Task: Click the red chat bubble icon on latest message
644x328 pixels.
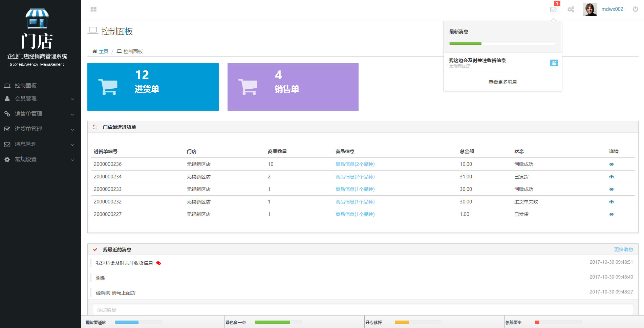Action: (x=158, y=263)
